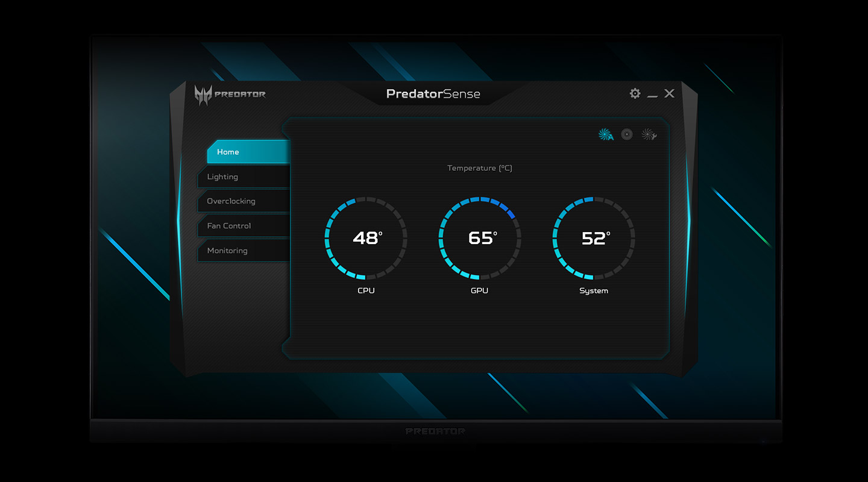868x482 pixels.
Task: Minimize the PredatorSense window
Action: (652, 95)
